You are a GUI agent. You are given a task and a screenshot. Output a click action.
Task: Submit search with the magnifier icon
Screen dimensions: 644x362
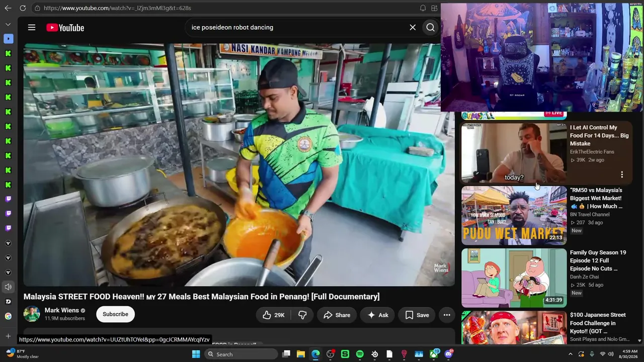430,28
